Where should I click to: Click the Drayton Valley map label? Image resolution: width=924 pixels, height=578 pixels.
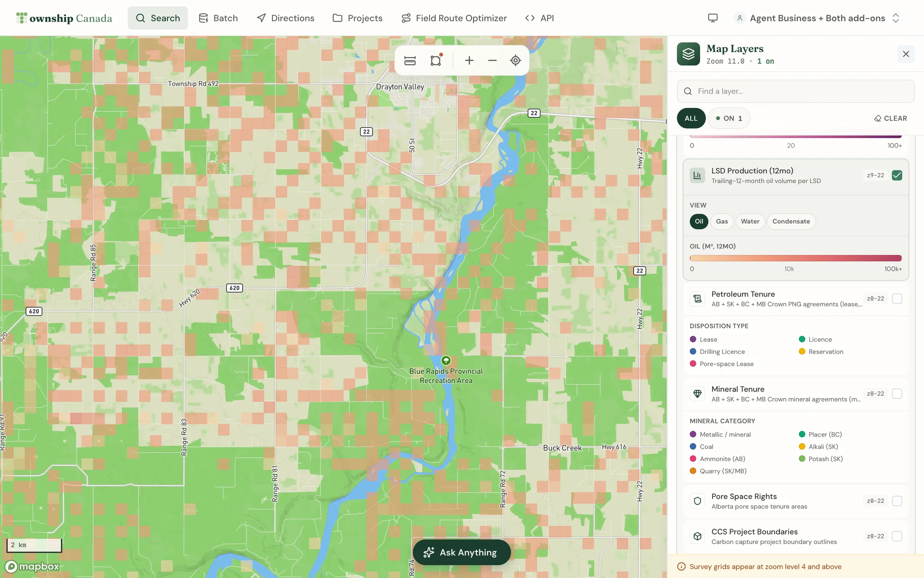pos(400,87)
